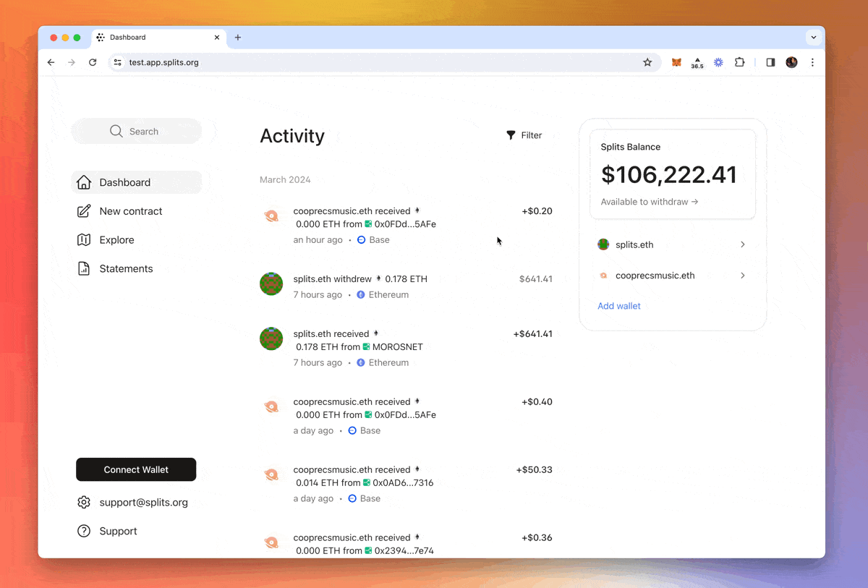This screenshot has width=868, height=588.
Task: Reload the page
Action: coord(93,62)
